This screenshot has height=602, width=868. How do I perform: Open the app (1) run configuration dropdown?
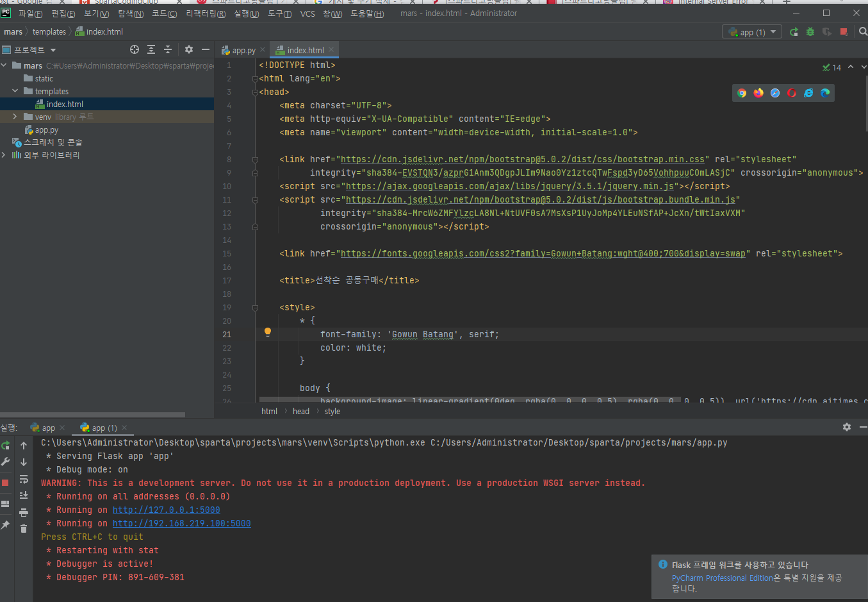[752, 32]
